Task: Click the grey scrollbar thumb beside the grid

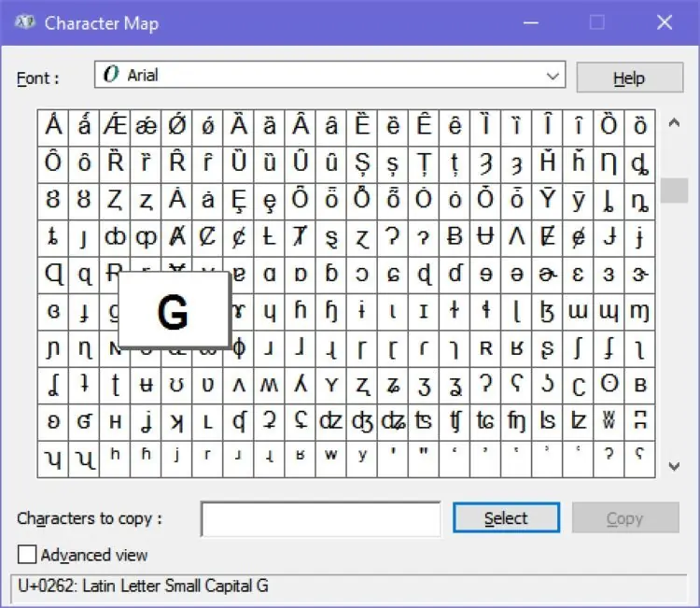Action: point(674,191)
